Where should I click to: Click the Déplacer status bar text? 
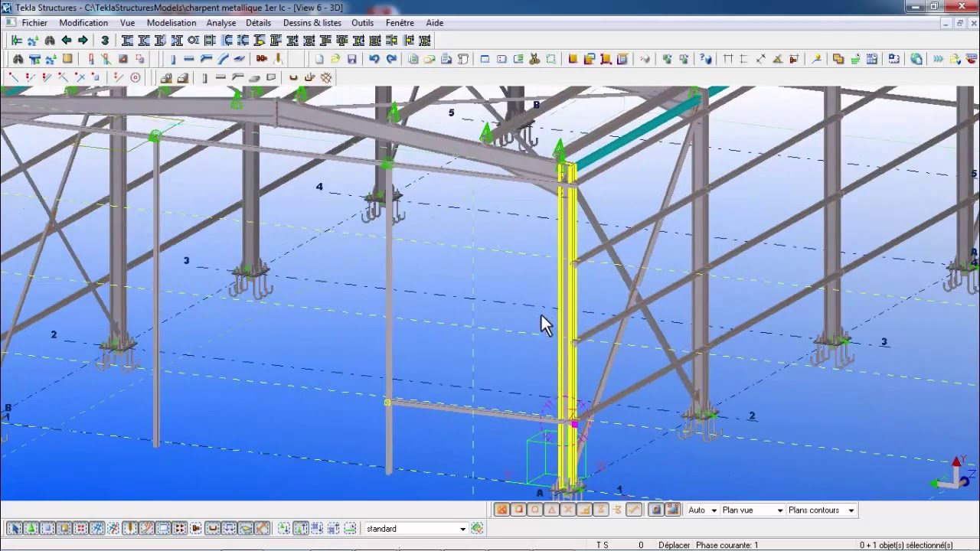(x=674, y=545)
